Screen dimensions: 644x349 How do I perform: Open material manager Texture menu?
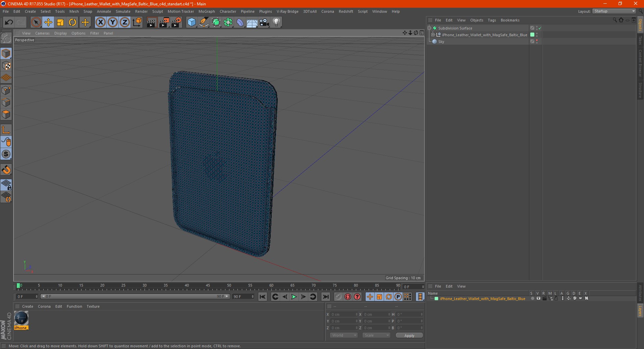click(x=93, y=306)
